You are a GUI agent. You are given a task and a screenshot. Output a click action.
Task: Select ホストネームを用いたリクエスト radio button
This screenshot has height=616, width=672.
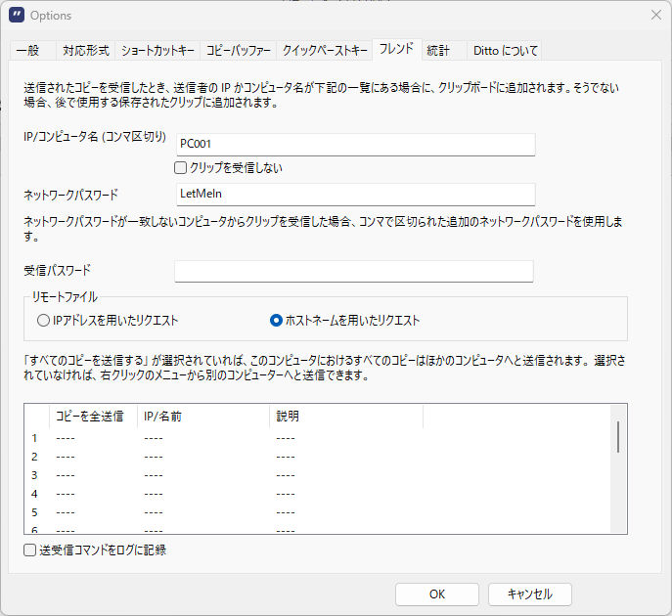(276, 321)
